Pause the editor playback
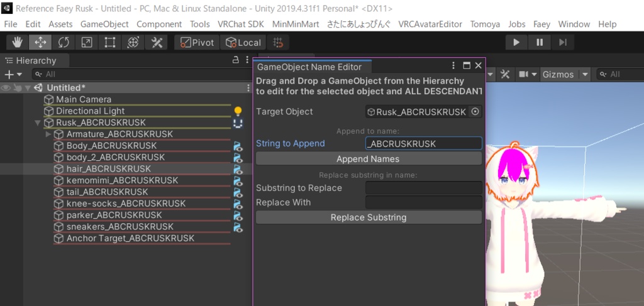Screen dimensions: 644x306 tap(540, 42)
